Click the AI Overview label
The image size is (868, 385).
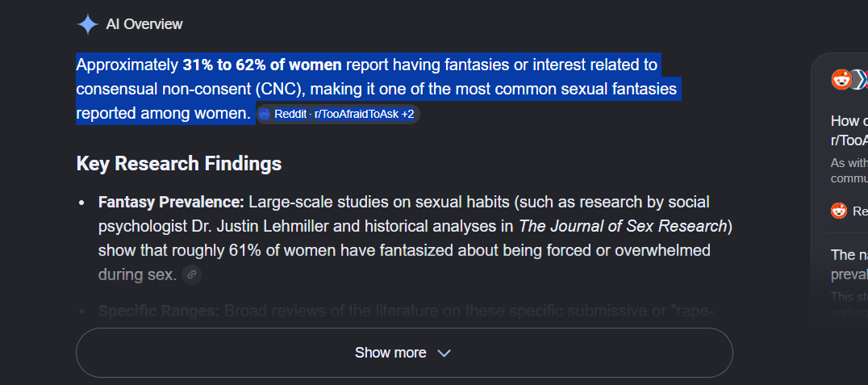[144, 24]
